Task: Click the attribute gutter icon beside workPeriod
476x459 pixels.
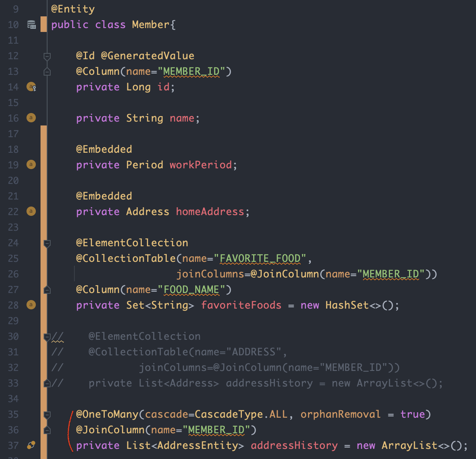Action: pyautogui.click(x=31, y=164)
